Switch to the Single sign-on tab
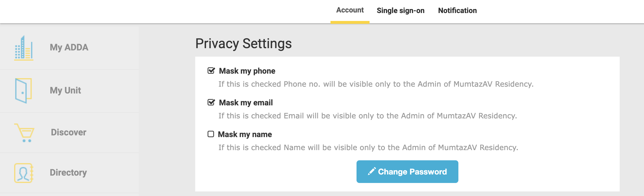Viewport: 644px width, 196px height. [x=400, y=10]
